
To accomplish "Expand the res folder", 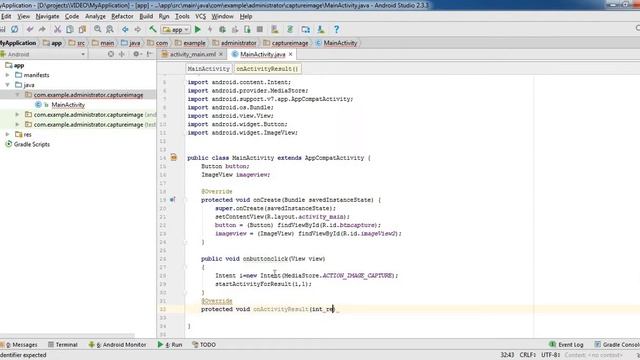I will (x=7, y=134).
